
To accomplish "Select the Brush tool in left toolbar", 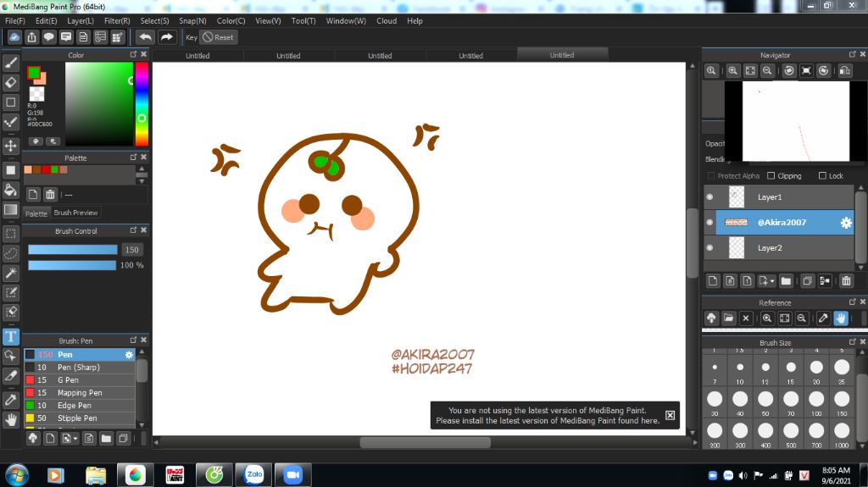I will click(10, 63).
